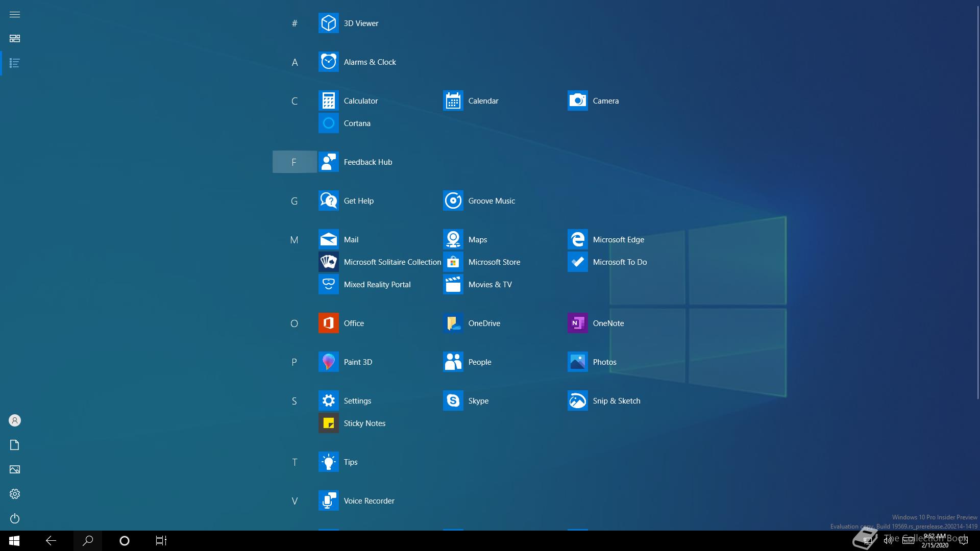Viewport: 980px width, 551px height.
Task: Open the Calendar app icon
Action: click(453, 101)
